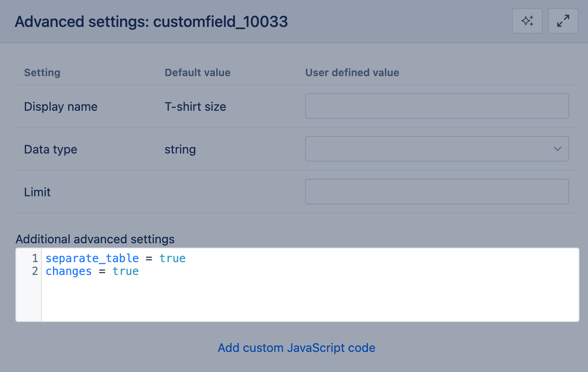Click the string default data type text
The height and width of the screenshot is (372, 588).
pos(180,150)
